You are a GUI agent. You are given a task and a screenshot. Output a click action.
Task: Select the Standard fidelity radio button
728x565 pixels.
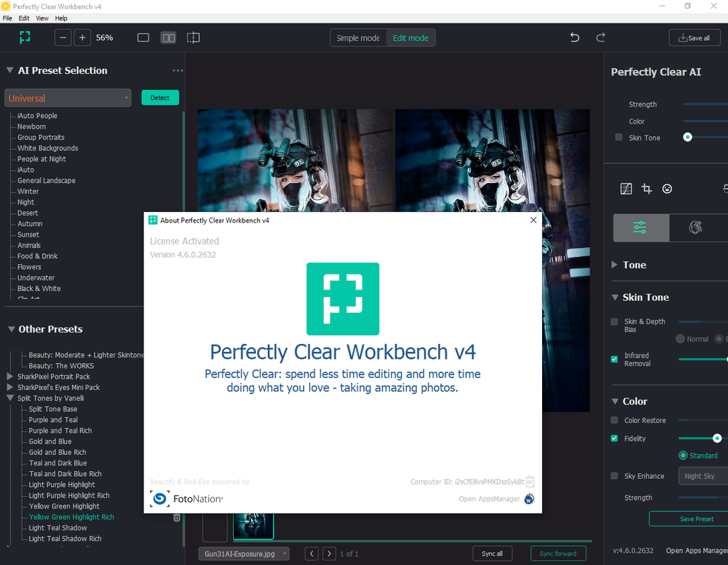[683, 456]
